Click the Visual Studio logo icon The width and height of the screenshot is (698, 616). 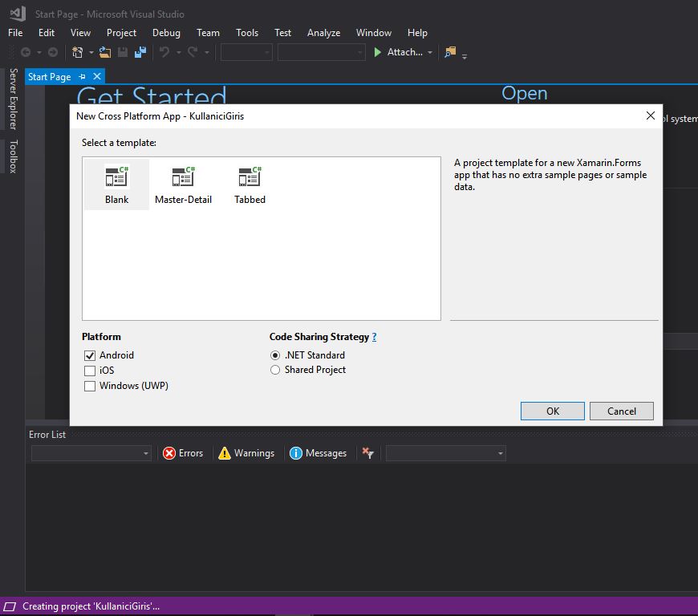coord(18,14)
